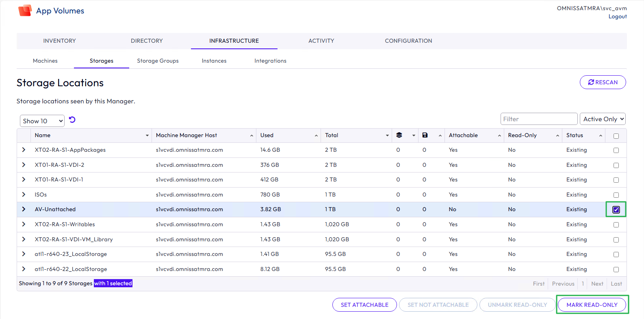Click the sort arrow on Used column
This screenshot has width=644, height=319.
pyautogui.click(x=316, y=135)
